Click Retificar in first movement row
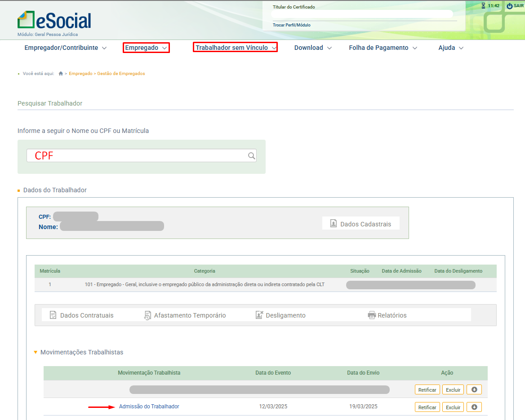This screenshot has width=525, height=420. (427, 389)
